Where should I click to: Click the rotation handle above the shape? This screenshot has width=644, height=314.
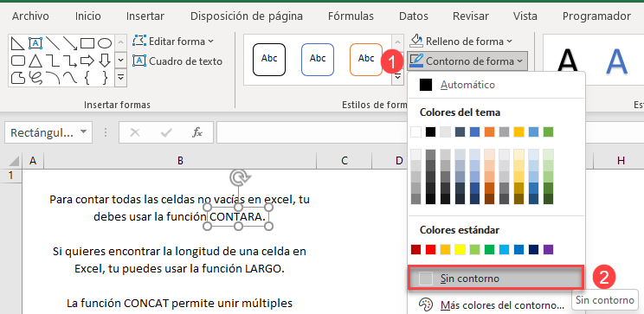coord(239,177)
